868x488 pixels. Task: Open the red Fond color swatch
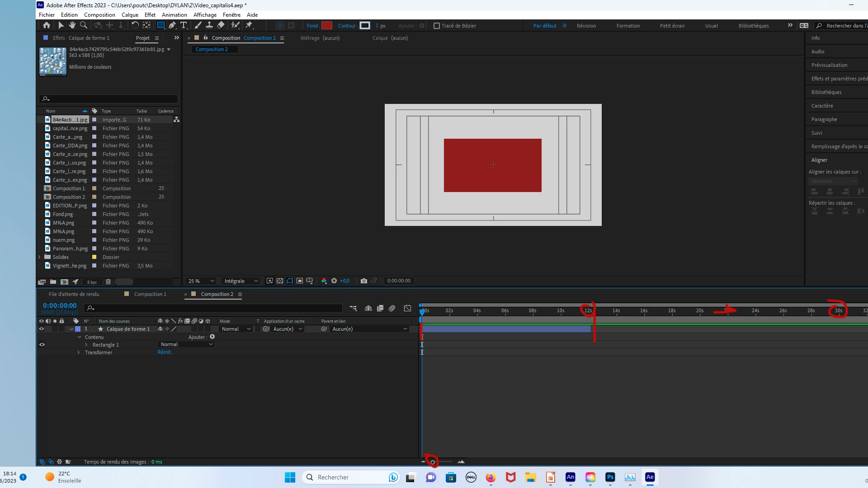click(327, 26)
